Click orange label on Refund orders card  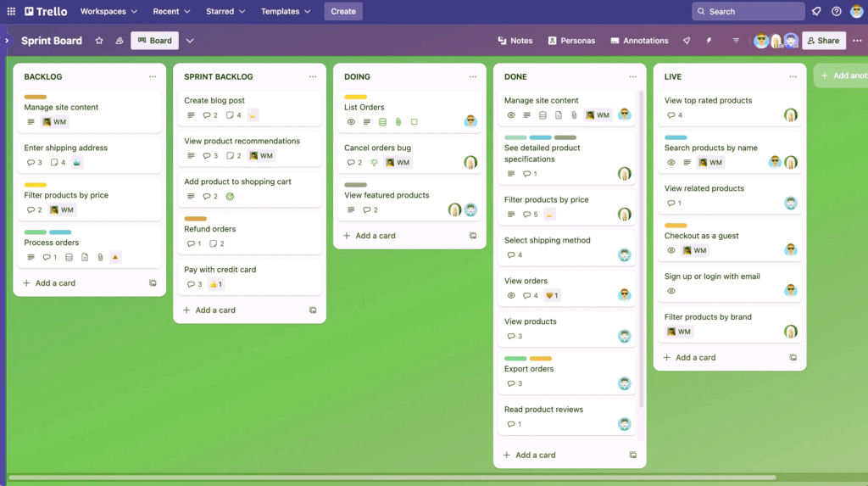pos(196,219)
